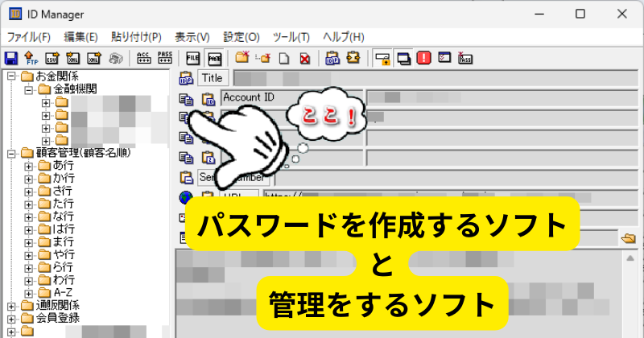Click the blue floppy disk save icon
The height and width of the screenshot is (338, 644).
[x=11, y=58]
